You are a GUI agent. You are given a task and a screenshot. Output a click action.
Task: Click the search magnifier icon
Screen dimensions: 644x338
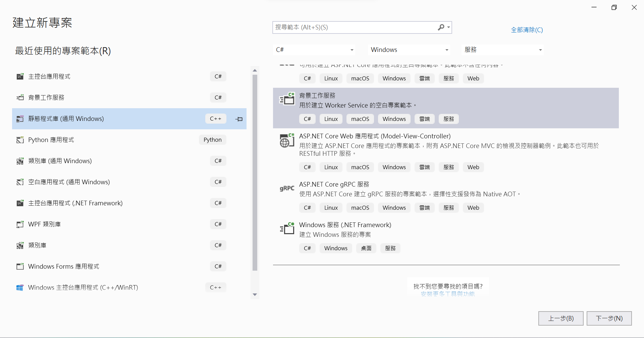click(x=441, y=27)
